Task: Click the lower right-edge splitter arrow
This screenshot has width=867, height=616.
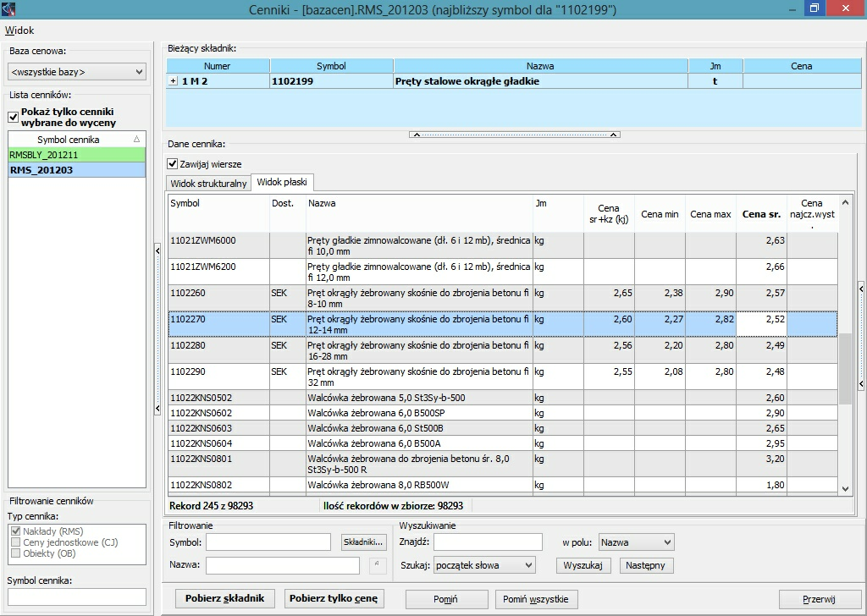Action: coord(861,383)
